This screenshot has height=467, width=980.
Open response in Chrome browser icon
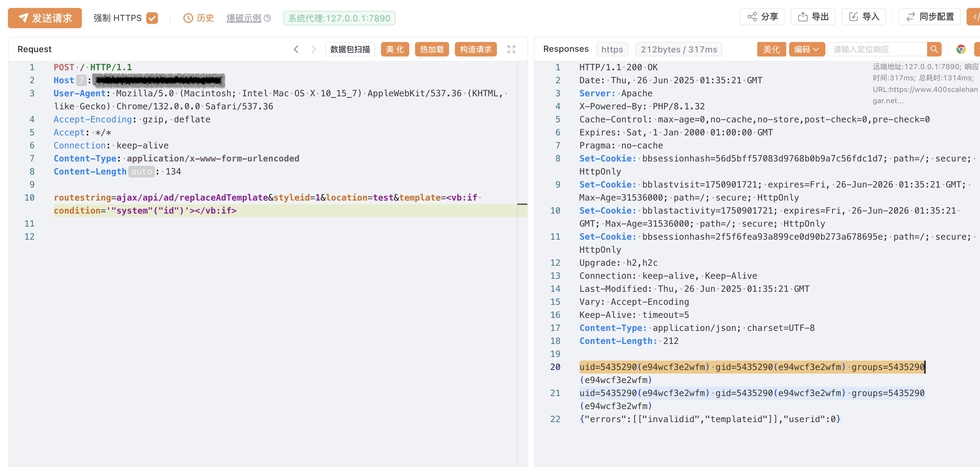coord(961,49)
